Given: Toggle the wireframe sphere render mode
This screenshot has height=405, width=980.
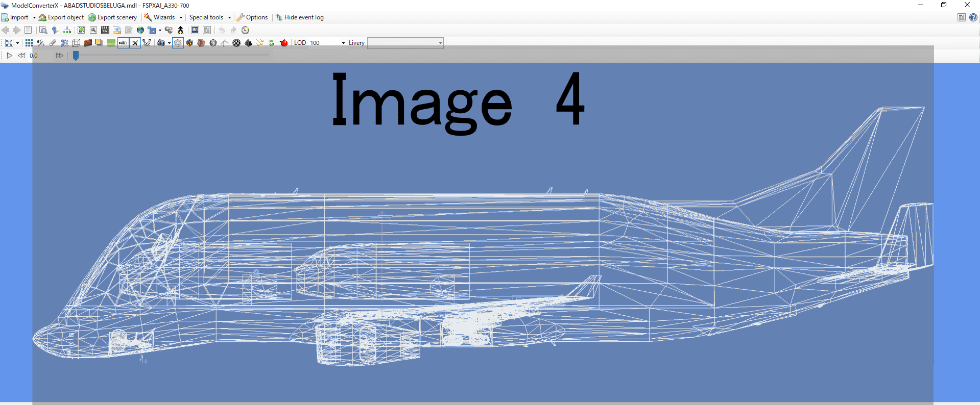Looking at the screenshot, I should 178,43.
